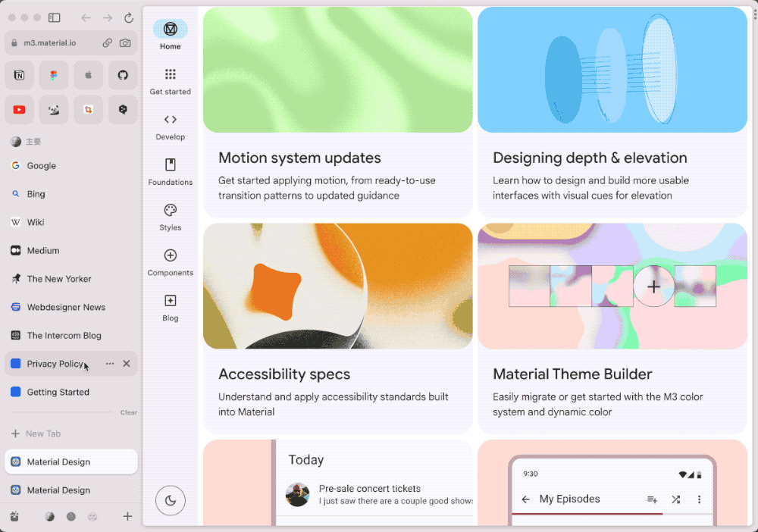Viewport: 758px width, 532px height.
Task: Open the Webdesigner News tab
Action: [x=71, y=307]
